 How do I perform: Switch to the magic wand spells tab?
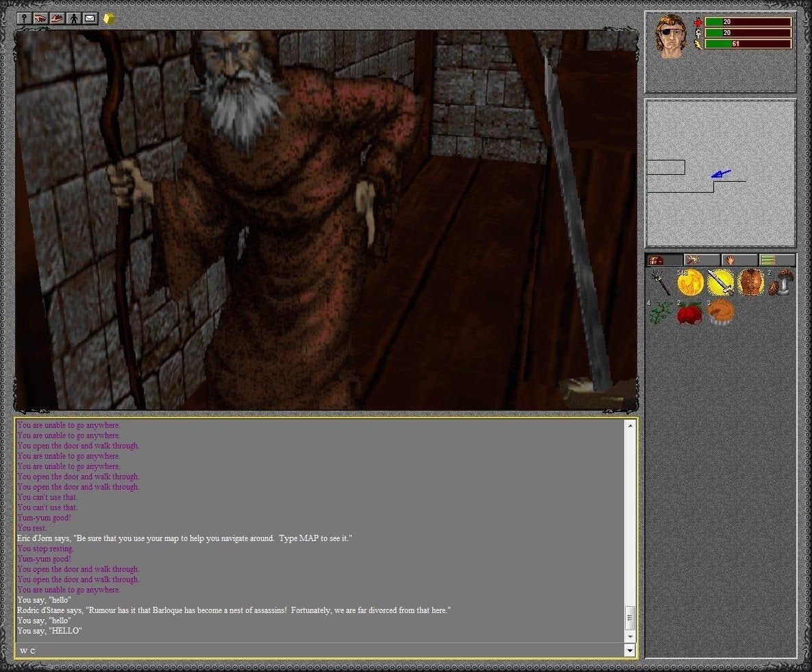(x=702, y=260)
